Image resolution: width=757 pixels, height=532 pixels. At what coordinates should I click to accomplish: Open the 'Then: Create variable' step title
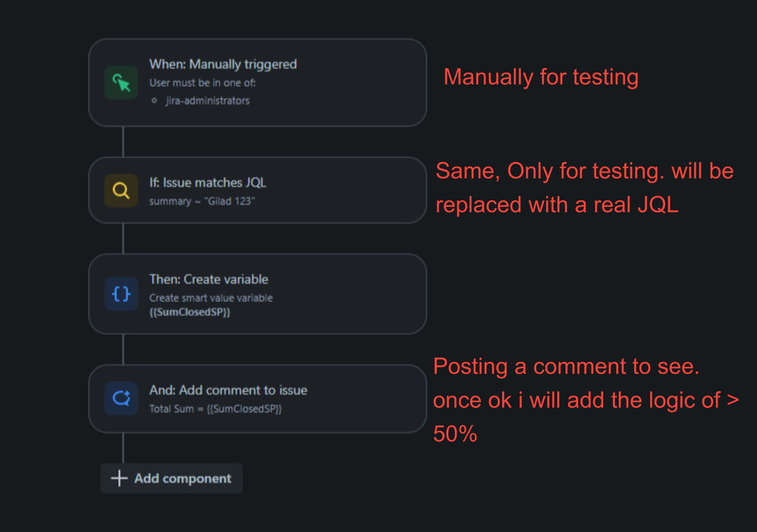click(209, 279)
